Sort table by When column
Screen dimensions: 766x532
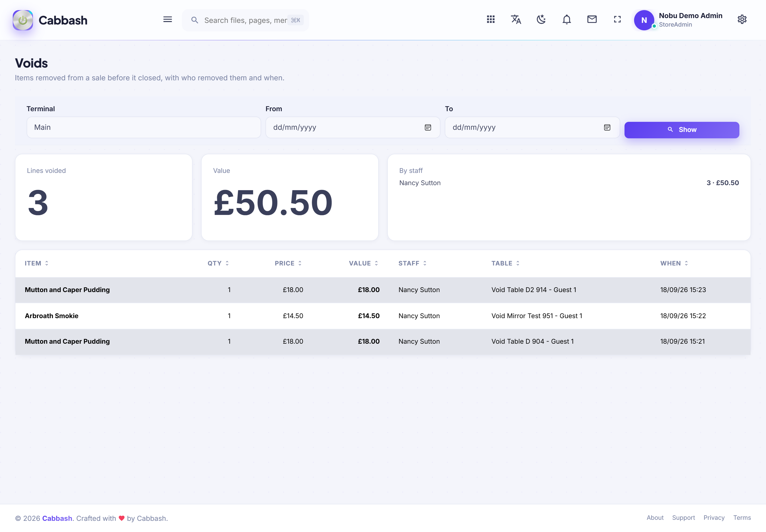pos(674,263)
